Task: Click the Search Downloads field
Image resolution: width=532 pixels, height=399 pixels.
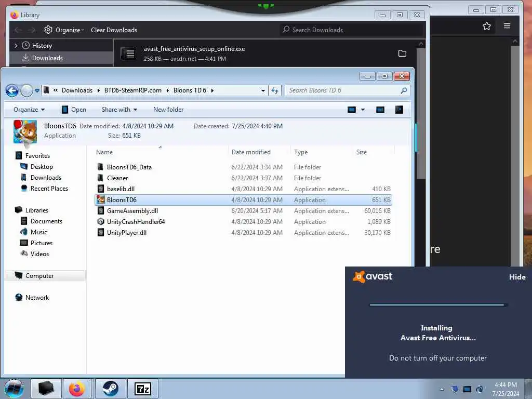Action: coord(352,30)
